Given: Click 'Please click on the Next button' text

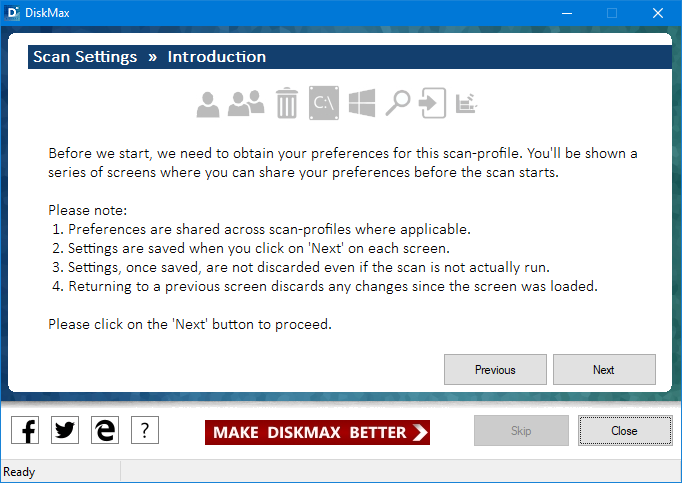Looking at the screenshot, I should [190, 324].
